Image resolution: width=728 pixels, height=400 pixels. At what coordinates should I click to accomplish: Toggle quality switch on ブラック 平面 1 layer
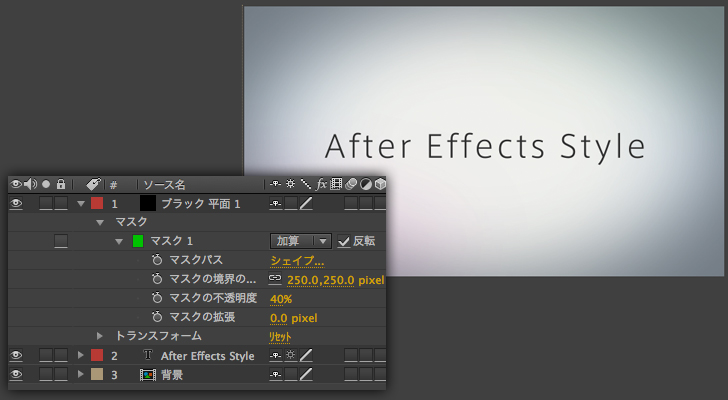tap(306, 203)
